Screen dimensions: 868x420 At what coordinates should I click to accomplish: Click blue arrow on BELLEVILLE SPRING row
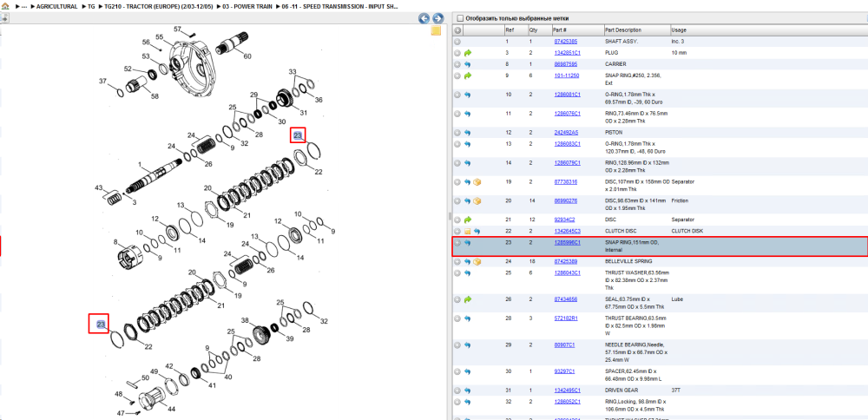(x=468, y=261)
